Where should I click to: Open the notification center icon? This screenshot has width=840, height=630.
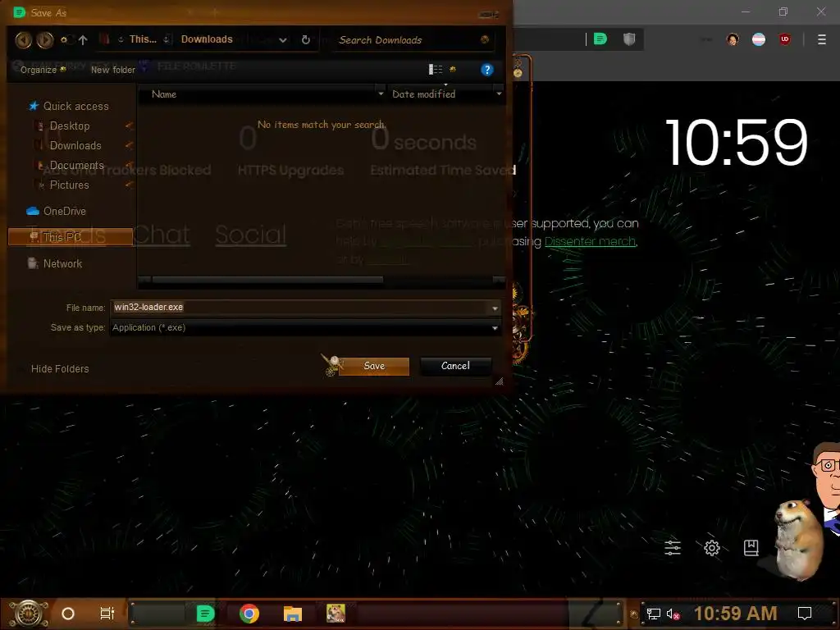(805, 614)
